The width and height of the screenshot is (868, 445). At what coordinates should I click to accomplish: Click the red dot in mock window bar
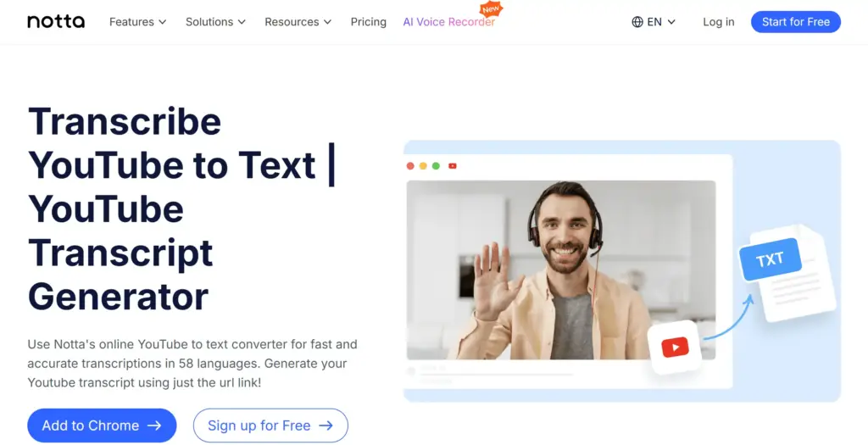[410, 166]
